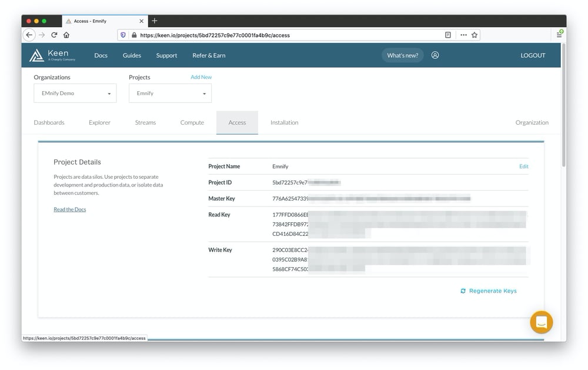Viewport: 588px width, 370px height.
Task: Click the page vertical scrollbar
Action: [564, 105]
